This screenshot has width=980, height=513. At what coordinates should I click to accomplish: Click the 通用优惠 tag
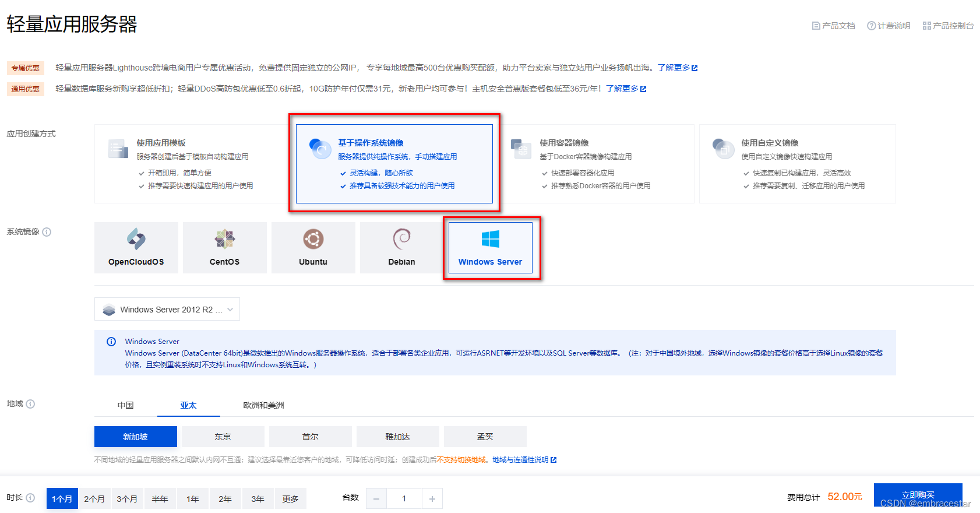26,89
